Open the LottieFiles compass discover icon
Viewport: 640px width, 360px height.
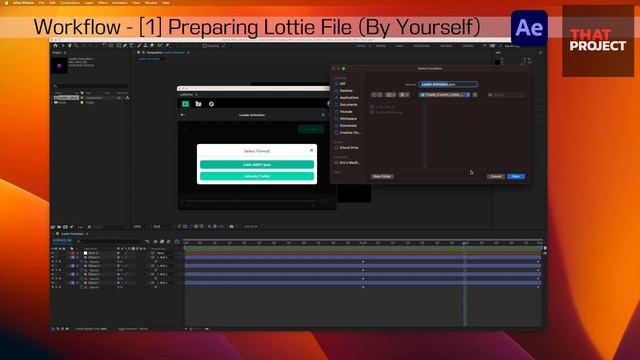coord(211,104)
